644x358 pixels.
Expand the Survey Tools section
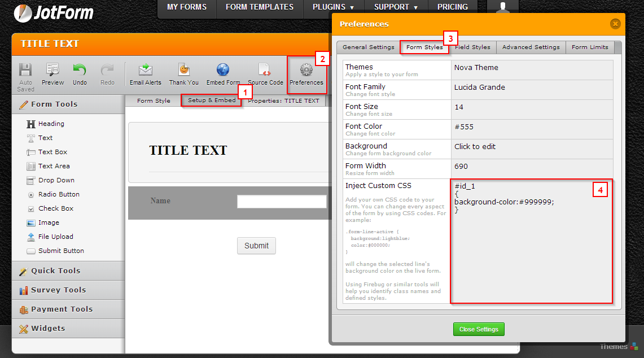(58, 290)
